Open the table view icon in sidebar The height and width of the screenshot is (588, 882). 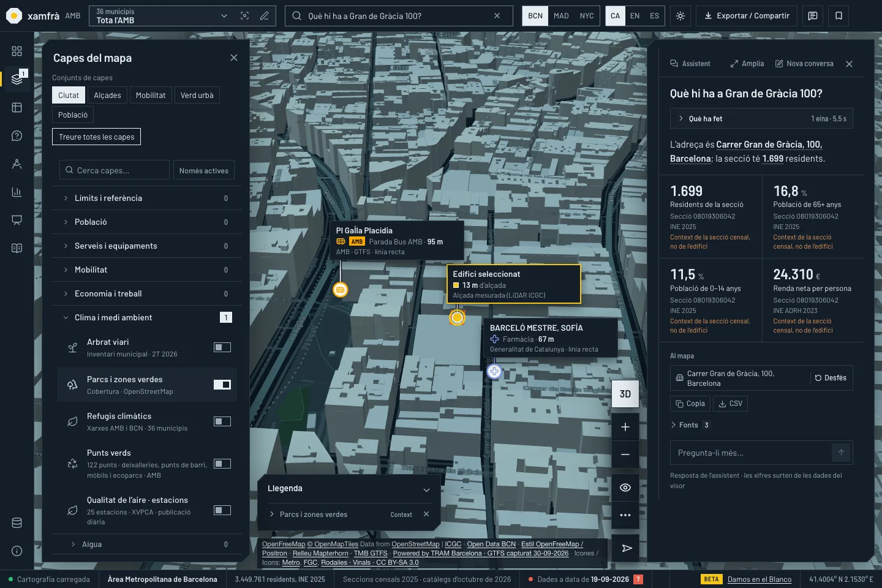[x=17, y=107]
